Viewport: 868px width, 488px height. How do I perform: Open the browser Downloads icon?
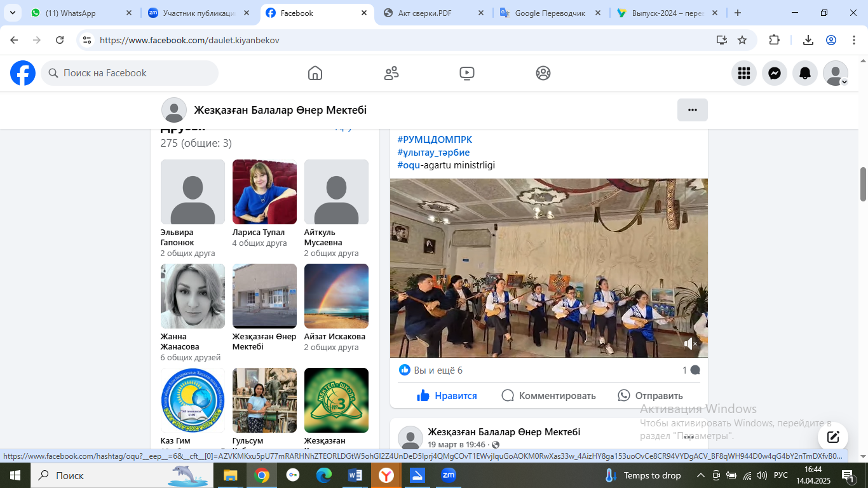[x=808, y=40]
